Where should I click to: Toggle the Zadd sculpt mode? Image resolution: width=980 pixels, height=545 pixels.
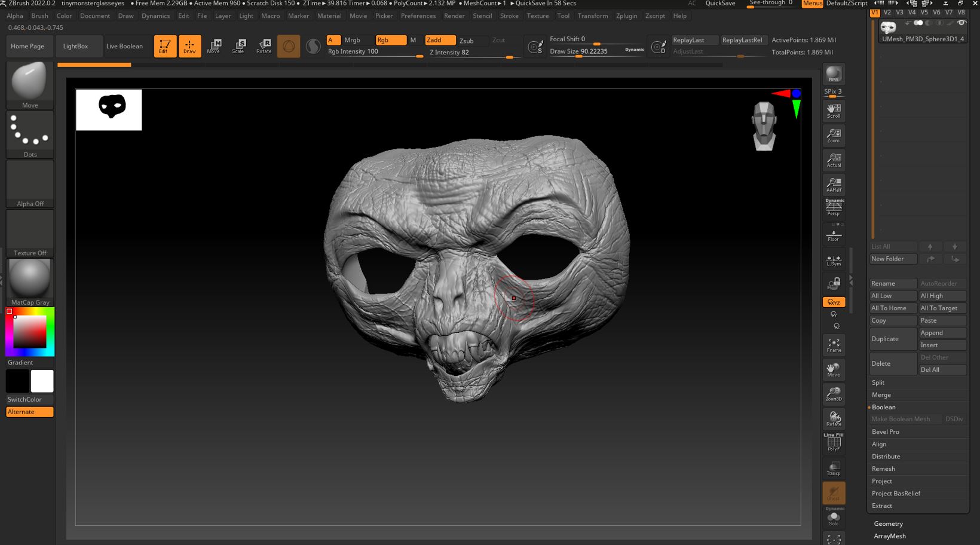click(x=440, y=40)
